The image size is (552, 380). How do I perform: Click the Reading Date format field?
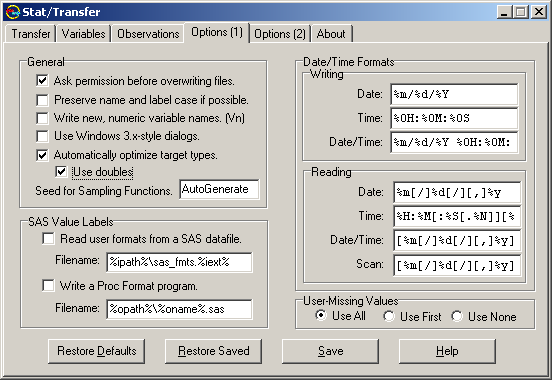tap(457, 192)
